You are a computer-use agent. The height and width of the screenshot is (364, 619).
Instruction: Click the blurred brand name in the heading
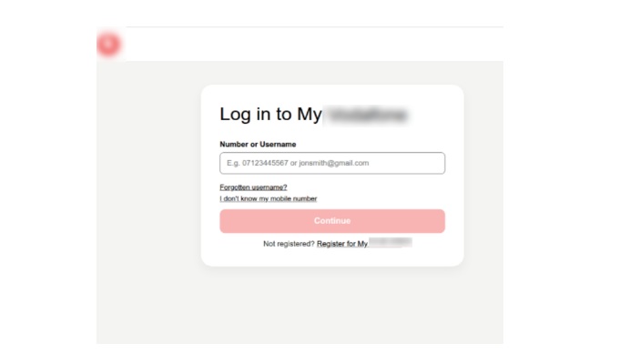click(x=367, y=115)
